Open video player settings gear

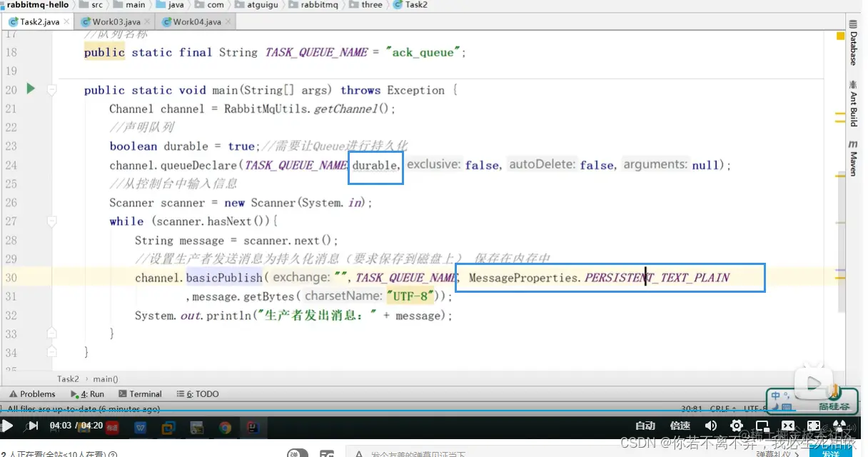(737, 426)
